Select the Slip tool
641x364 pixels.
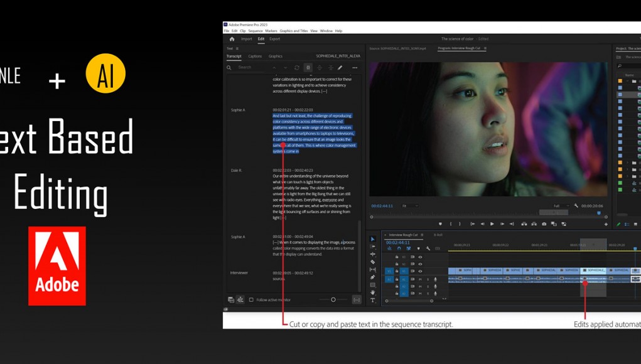[x=372, y=270]
